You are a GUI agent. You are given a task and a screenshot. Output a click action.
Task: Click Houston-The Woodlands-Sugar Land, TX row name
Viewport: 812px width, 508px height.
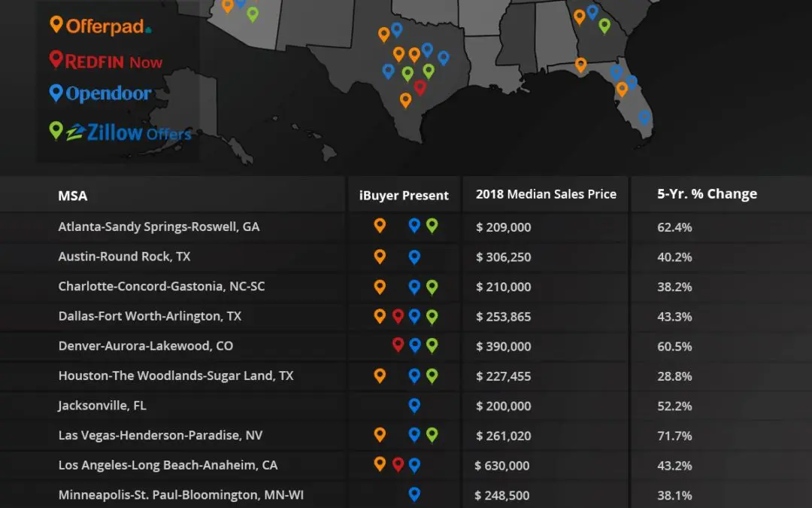pyautogui.click(x=176, y=376)
